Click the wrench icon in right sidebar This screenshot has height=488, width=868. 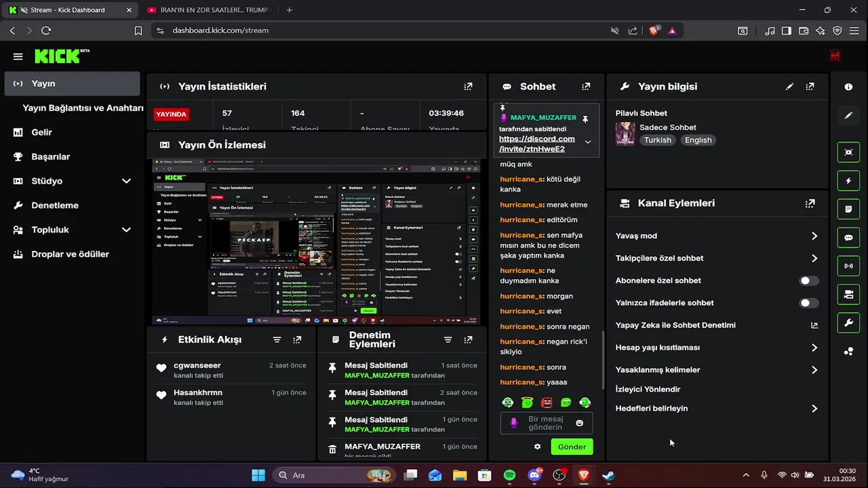tap(848, 323)
